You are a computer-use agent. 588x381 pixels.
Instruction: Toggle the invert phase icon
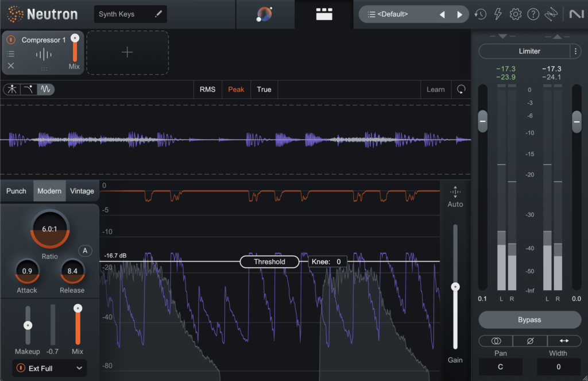pyautogui.click(x=530, y=341)
